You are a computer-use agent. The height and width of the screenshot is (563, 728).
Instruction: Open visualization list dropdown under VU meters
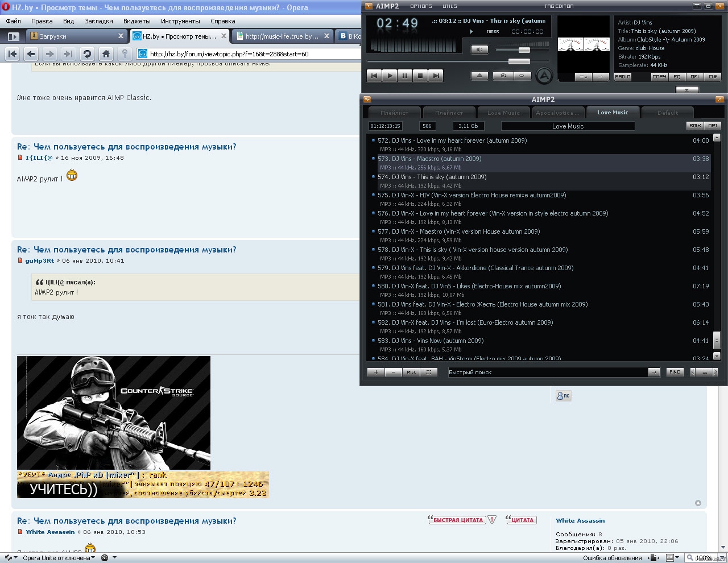(583, 77)
